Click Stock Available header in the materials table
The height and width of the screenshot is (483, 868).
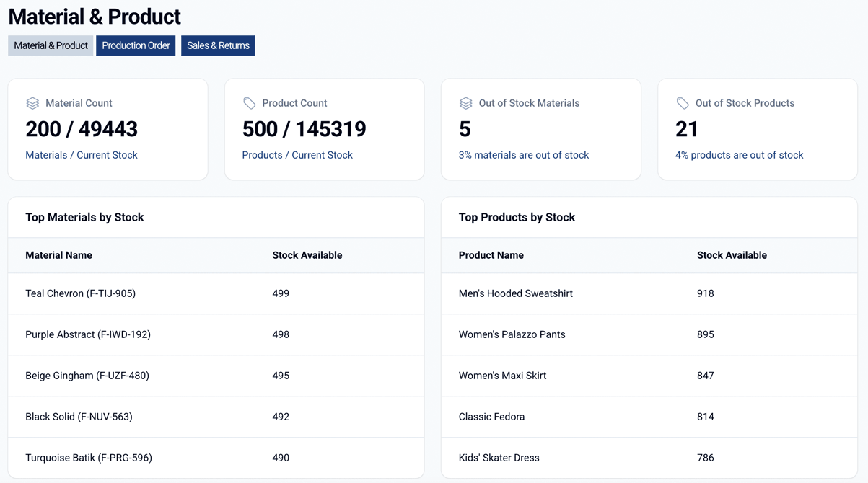click(x=307, y=255)
